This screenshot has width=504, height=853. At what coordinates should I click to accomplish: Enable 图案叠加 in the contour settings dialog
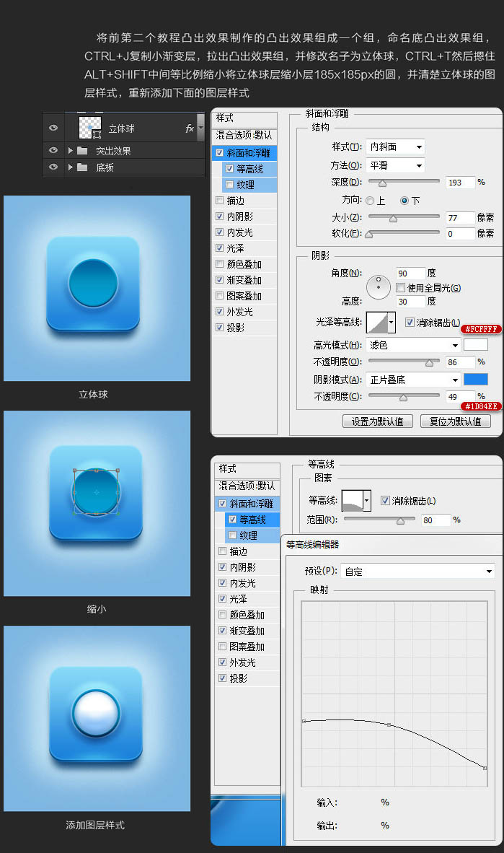coord(222,647)
